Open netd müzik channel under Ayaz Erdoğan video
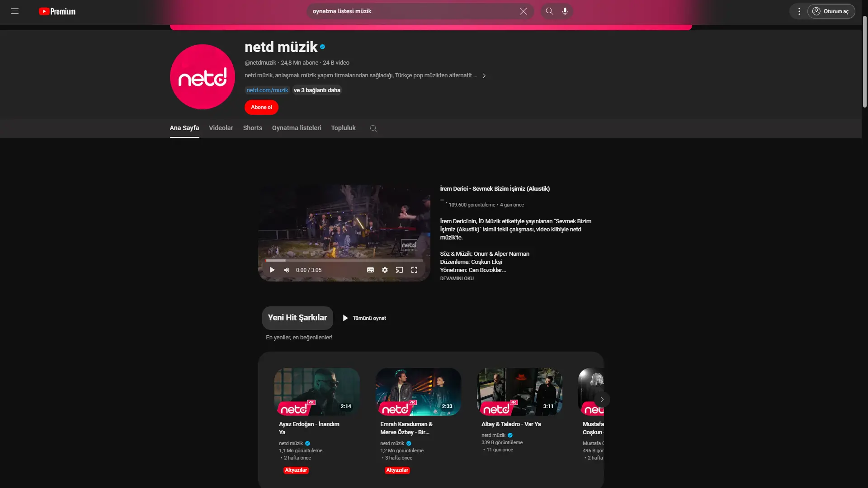The image size is (868, 488). pos(291,444)
